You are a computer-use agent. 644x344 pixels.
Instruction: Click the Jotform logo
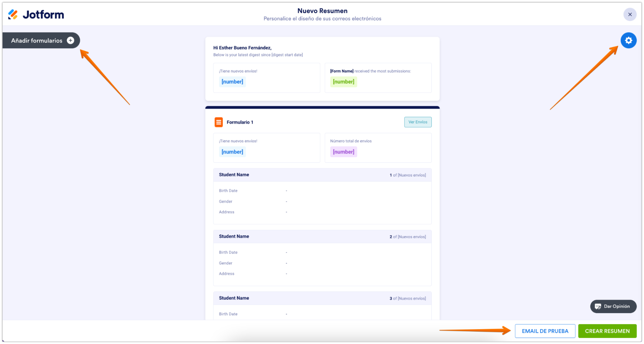(x=36, y=14)
